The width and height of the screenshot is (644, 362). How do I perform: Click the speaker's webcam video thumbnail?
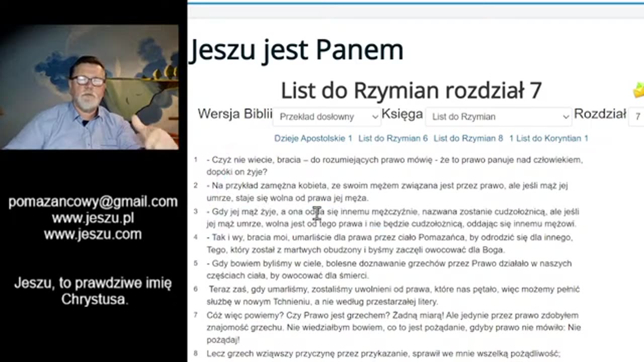[89, 87]
